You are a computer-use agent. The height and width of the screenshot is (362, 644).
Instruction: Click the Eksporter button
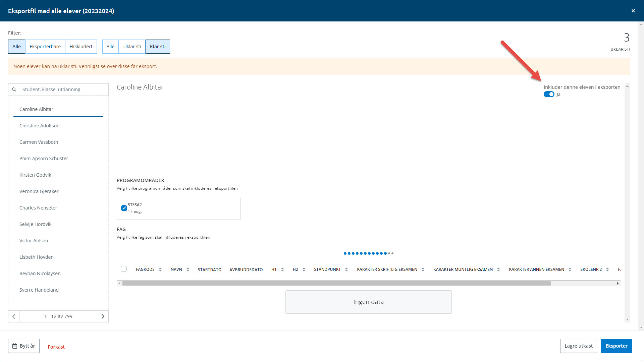click(x=616, y=346)
